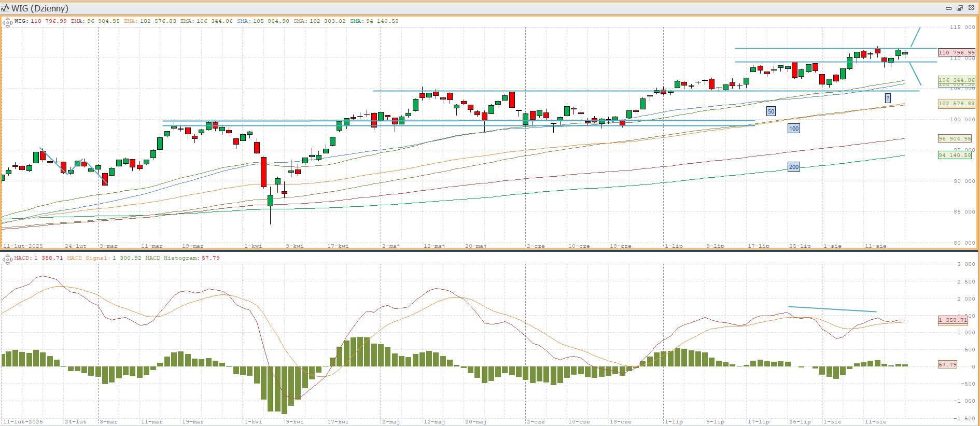Select the '200' moving average label
The height and width of the screenshot is (426, 980).
pos(794,167)
